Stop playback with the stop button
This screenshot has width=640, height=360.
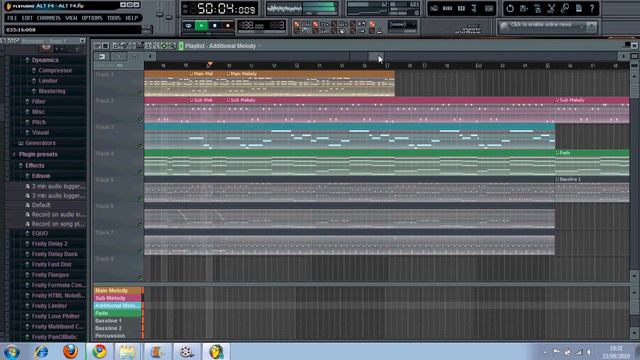[x=215, y=26]
